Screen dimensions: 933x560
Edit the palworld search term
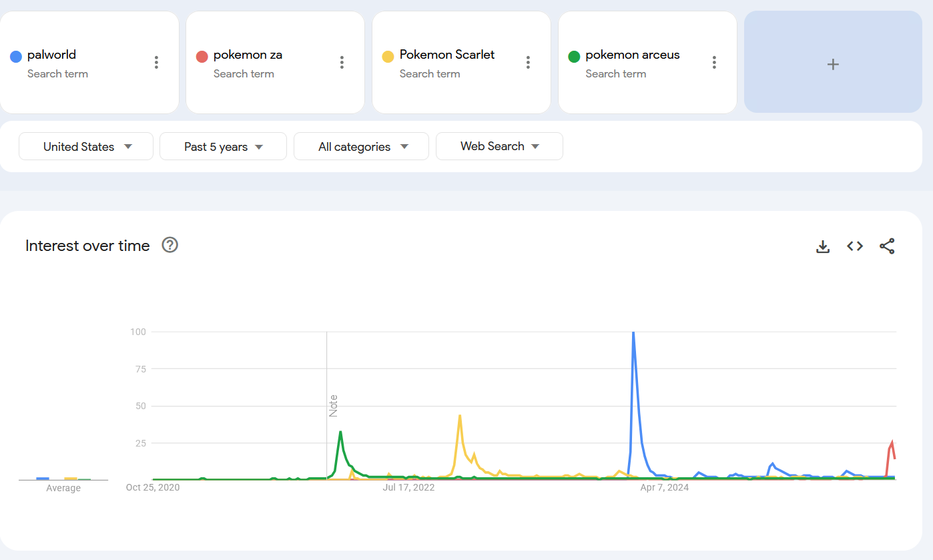click(51, 55)
